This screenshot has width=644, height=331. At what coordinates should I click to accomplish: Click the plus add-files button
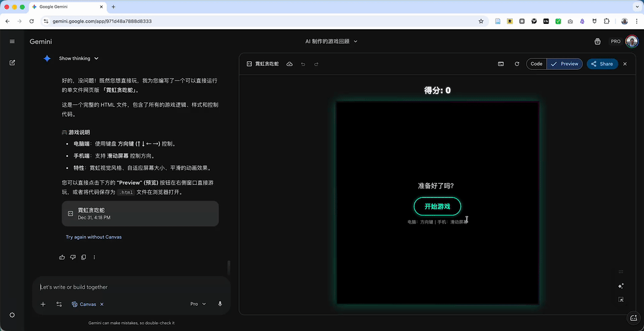pos(43,304)
